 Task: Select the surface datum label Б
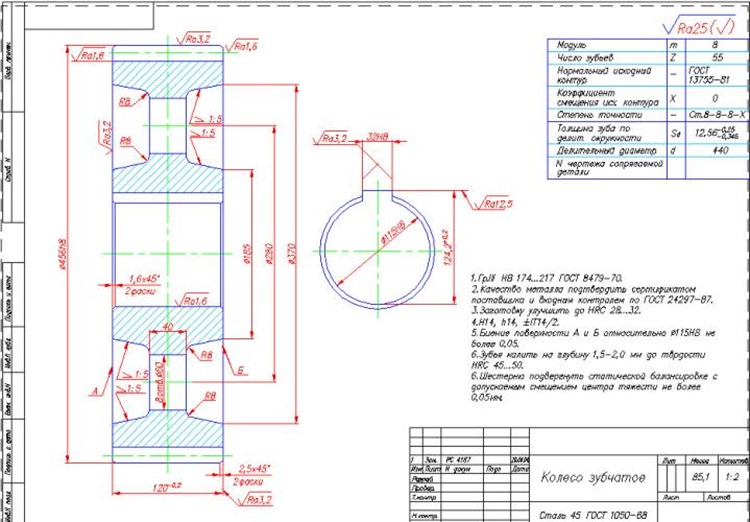[x=241, y=370]
